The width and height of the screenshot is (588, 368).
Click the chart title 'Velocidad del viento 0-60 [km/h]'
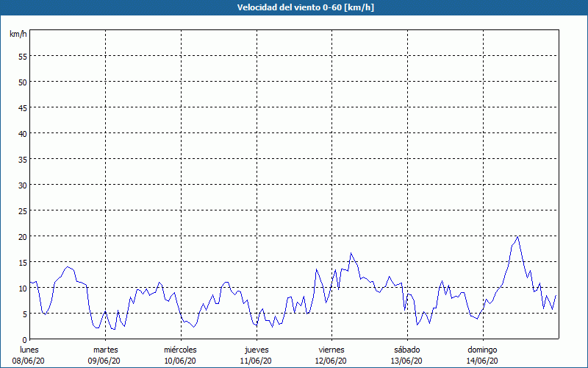[x=305, y=7]
